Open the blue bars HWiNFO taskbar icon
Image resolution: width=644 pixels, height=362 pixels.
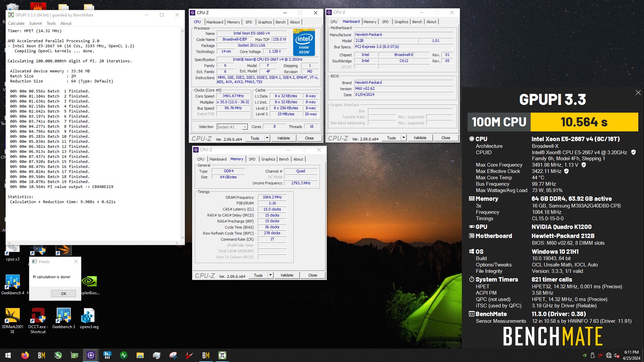point(107,355)
